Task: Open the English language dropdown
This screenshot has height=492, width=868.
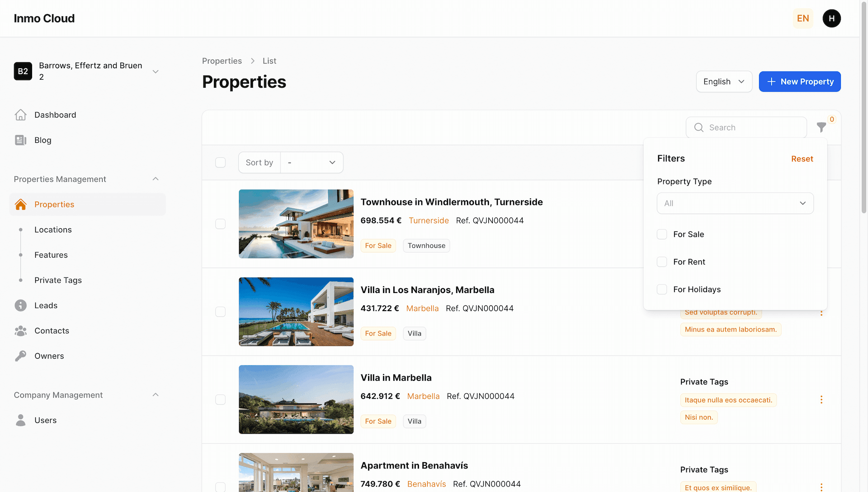Action: [724, 82]
